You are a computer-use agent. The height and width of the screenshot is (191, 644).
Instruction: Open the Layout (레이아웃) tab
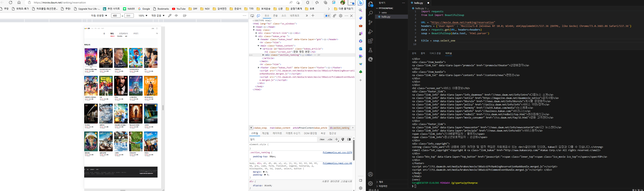pos(277,133)
